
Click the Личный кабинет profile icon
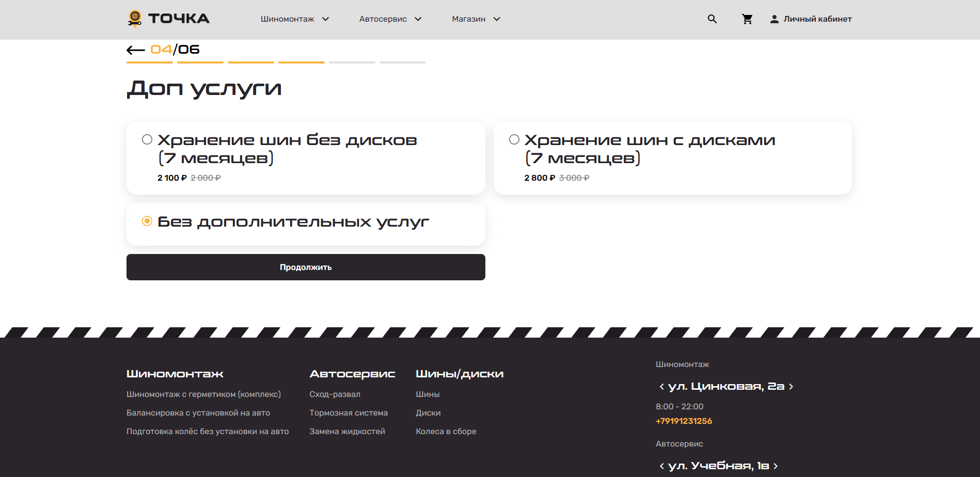[774, 19]
